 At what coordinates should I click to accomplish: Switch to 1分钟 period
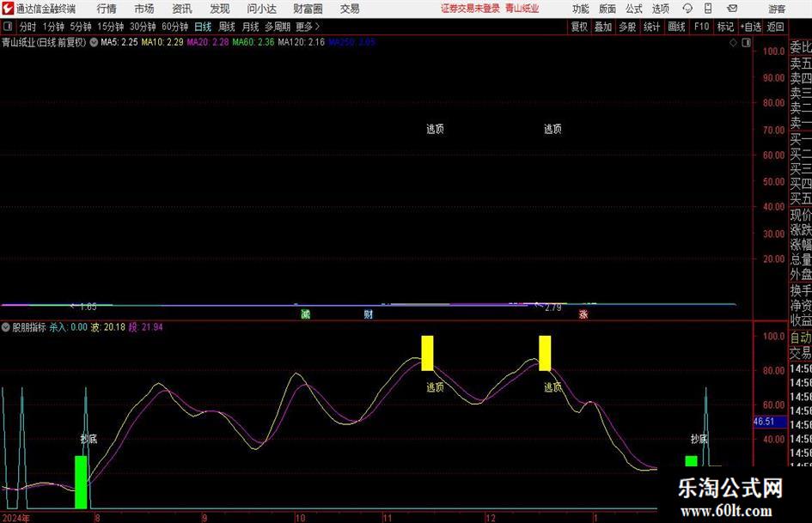coord(52,27)
